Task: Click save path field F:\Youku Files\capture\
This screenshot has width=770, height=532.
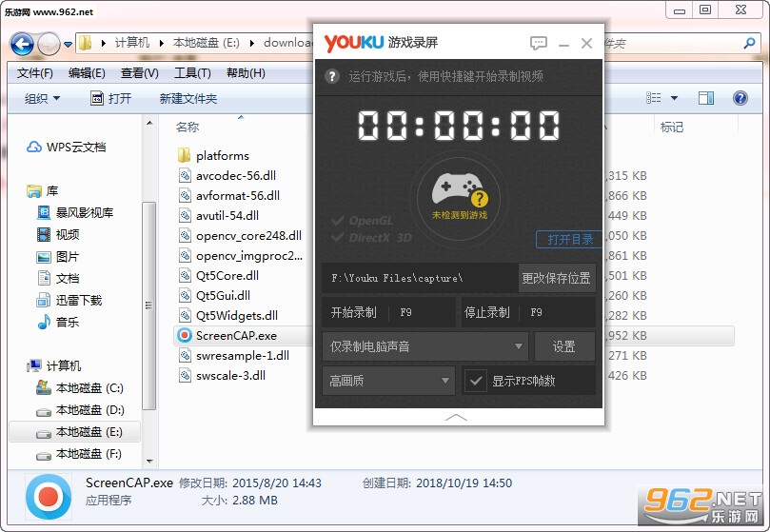Action: click(420, 278)
